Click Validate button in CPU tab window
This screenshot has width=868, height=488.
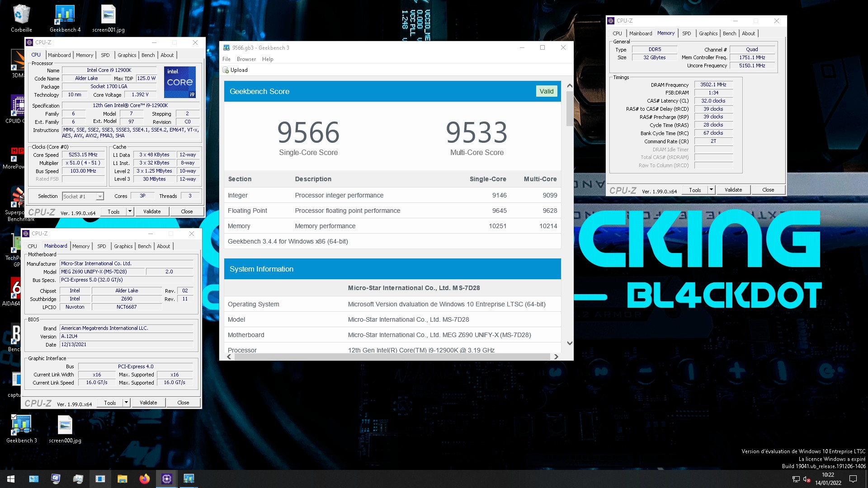pyautogui.click(x=152, y=211)
